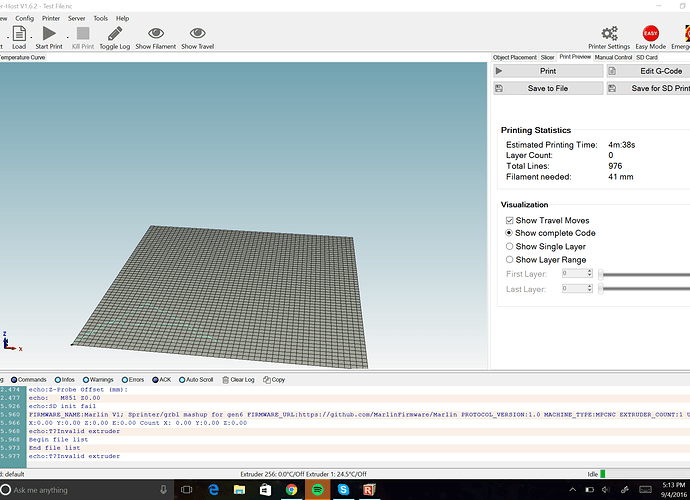
Task: Open the Server menu
Action: pyautogui.click(x=77, y=18)
